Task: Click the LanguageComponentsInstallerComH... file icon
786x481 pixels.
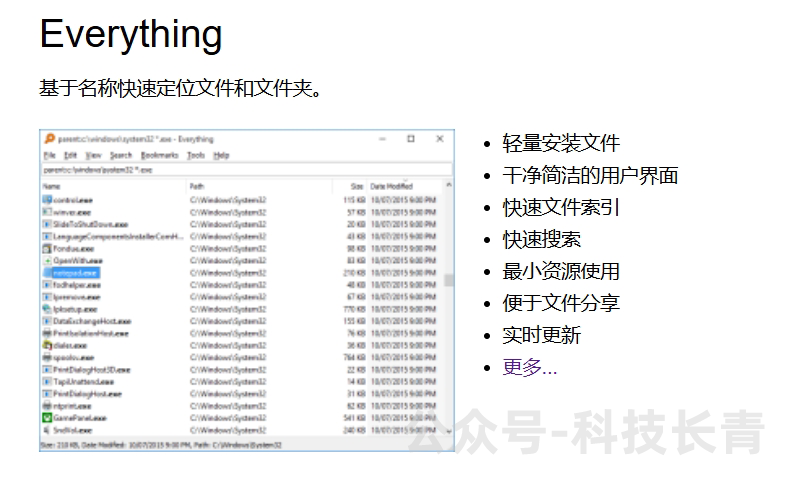Action: tap(47, 236)
